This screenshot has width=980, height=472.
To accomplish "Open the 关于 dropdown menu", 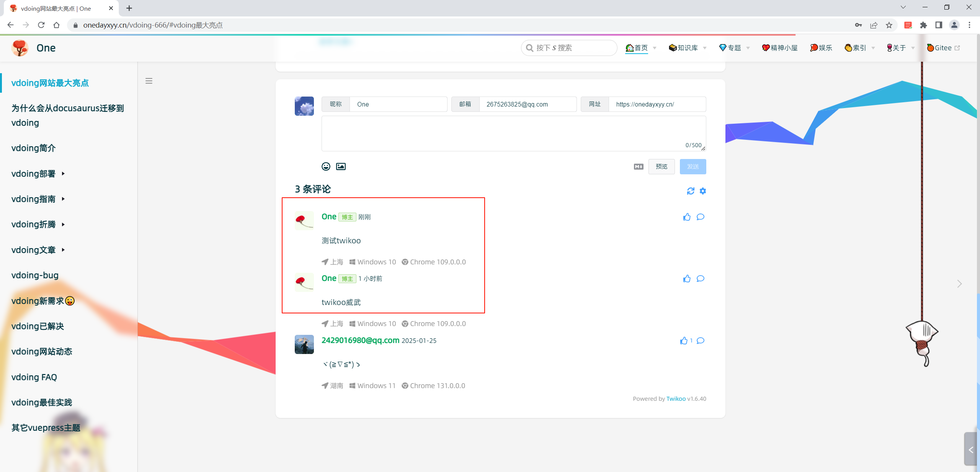I will coord(900,48).
